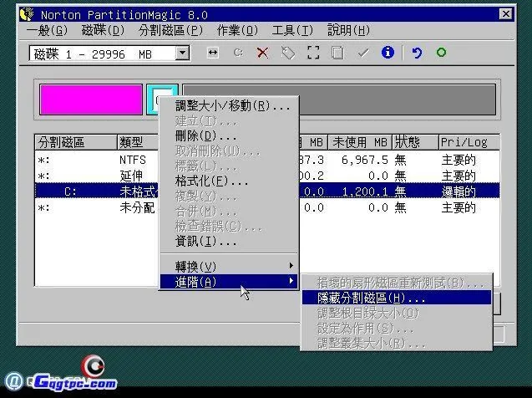Close the PartitionMagic window

coord(505,14)
